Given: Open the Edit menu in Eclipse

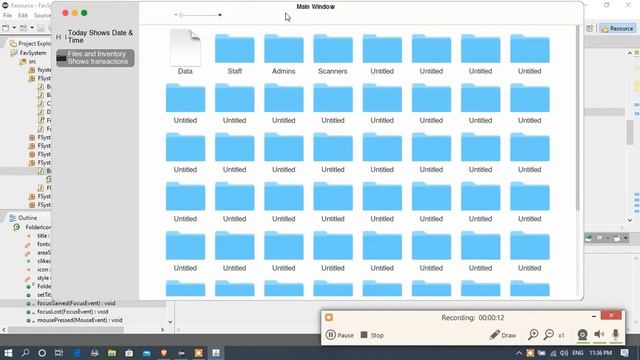Looking at the screenshot, I should click(23, 16).
